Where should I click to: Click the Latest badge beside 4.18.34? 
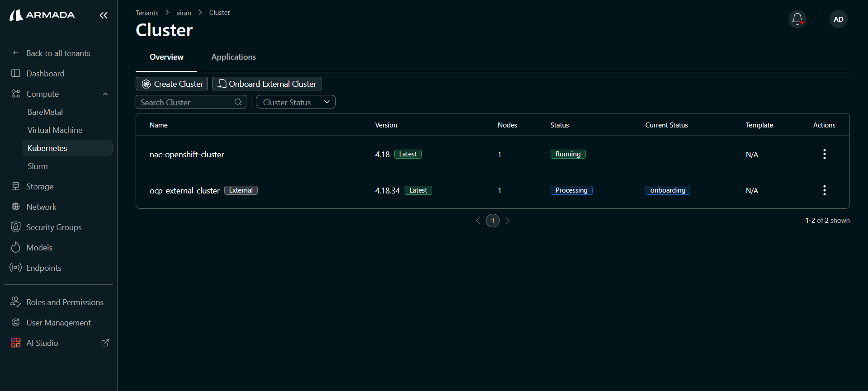pyautogui.click(x=418, y=190)
